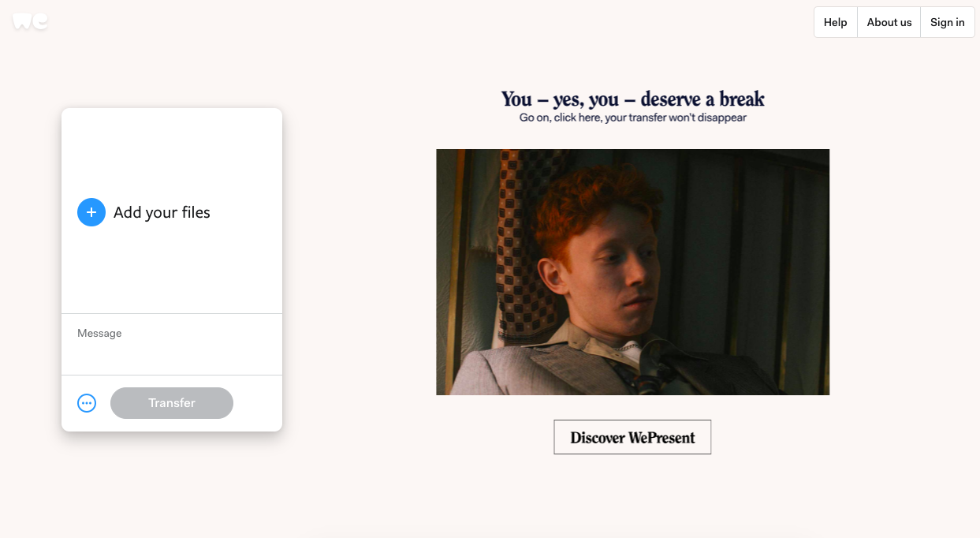Click the You deserve a break headline
Image resolution: width=980 pixels, height=538 pixels.
(x=632, y=99)
